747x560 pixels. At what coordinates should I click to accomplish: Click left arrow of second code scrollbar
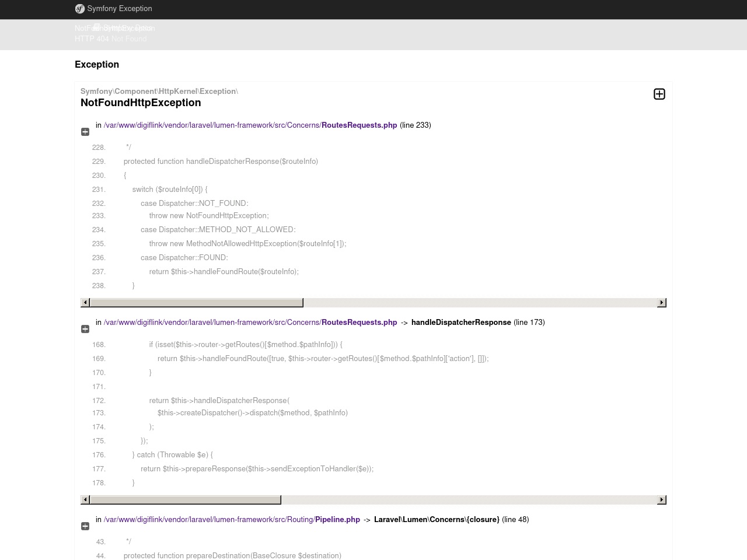[85, 500]
